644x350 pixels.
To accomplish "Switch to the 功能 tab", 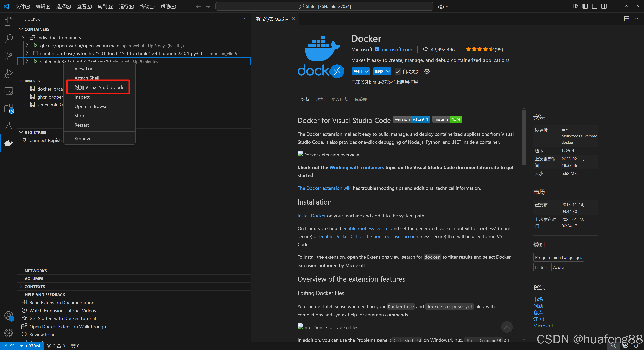I will 320,99.
